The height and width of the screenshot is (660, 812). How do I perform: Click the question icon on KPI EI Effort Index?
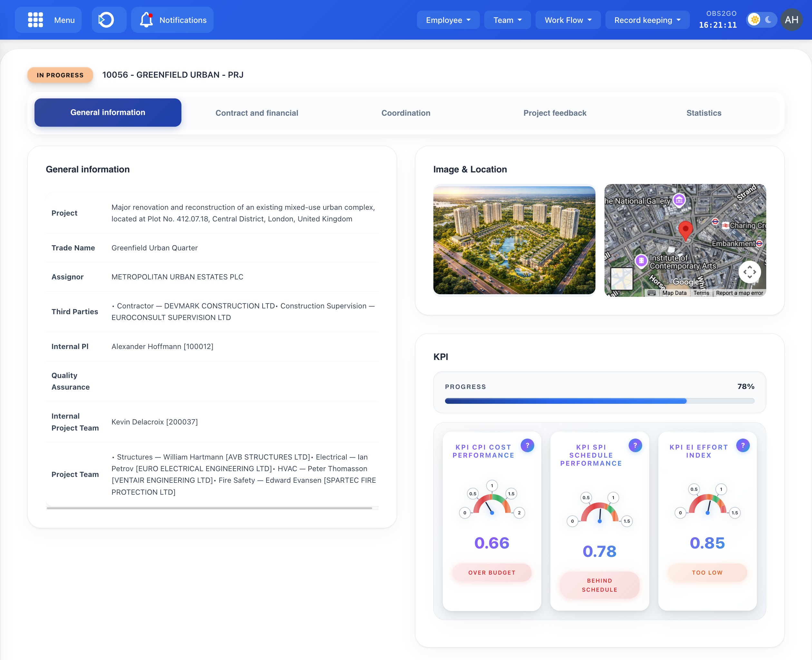pos(743,445)
